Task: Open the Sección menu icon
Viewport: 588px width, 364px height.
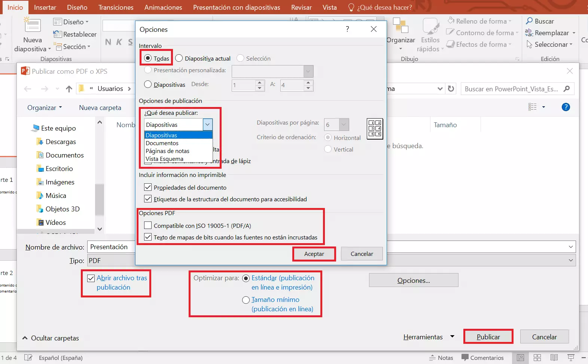Action: pyautogui.click(x=58, y=47)
